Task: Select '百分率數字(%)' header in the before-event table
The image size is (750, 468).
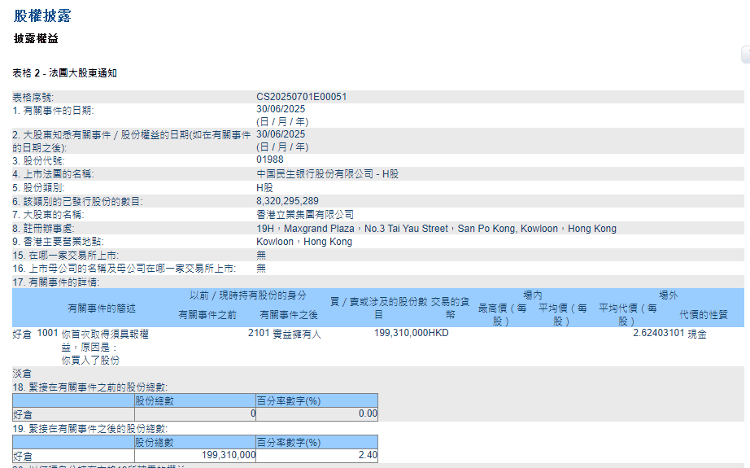Action: click(288, 401)
